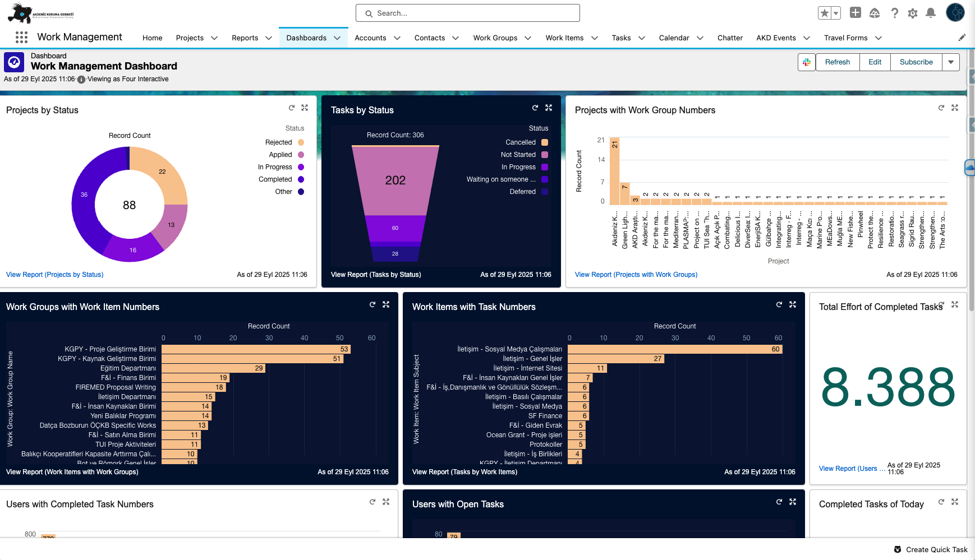975x560 pixels.
Task: Click the Slack icon button beside Refresh
Action: click(x=807, y=62)
